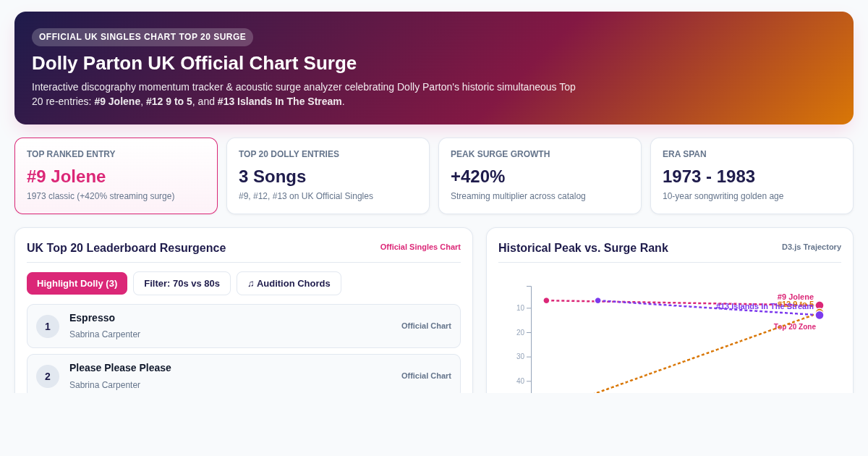Click the Top 20 Zone chart label
Screen dimensions: 868x456
point(795,327)
